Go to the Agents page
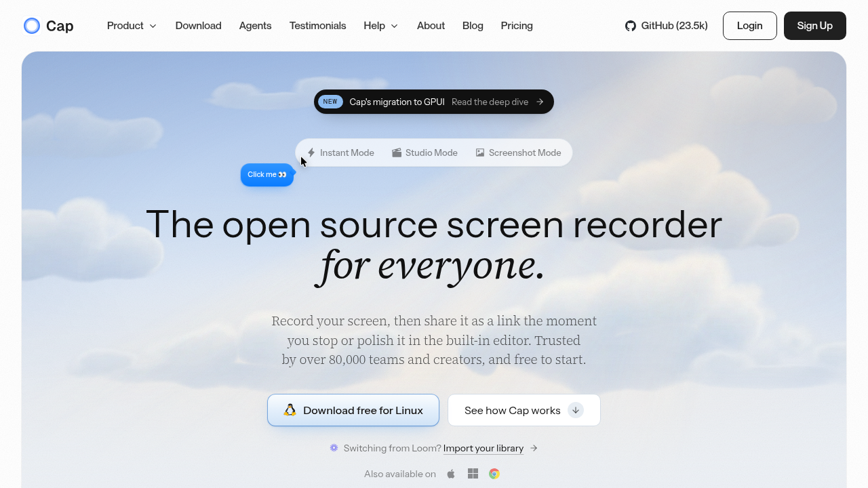Image resolution: width=868 pixels, height=488 pixels. [x=256, y=26]
